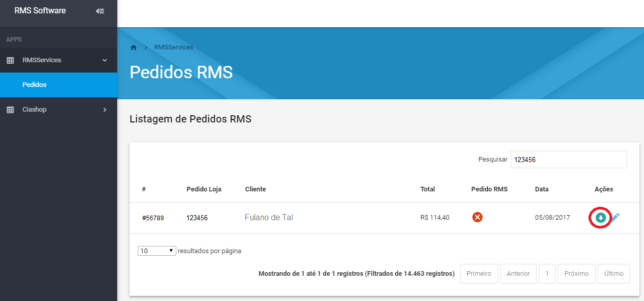Expand the Ciashop submenu chevron
Image resolution: width=644 pixels, height=301 pixels.
[x=105, y=110]
